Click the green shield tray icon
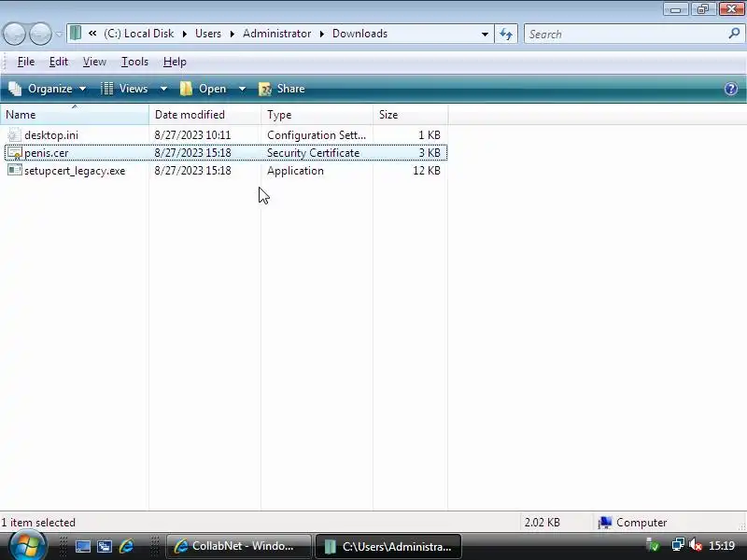The height and width of the screenshot is (560, 747). coord(653,546)
